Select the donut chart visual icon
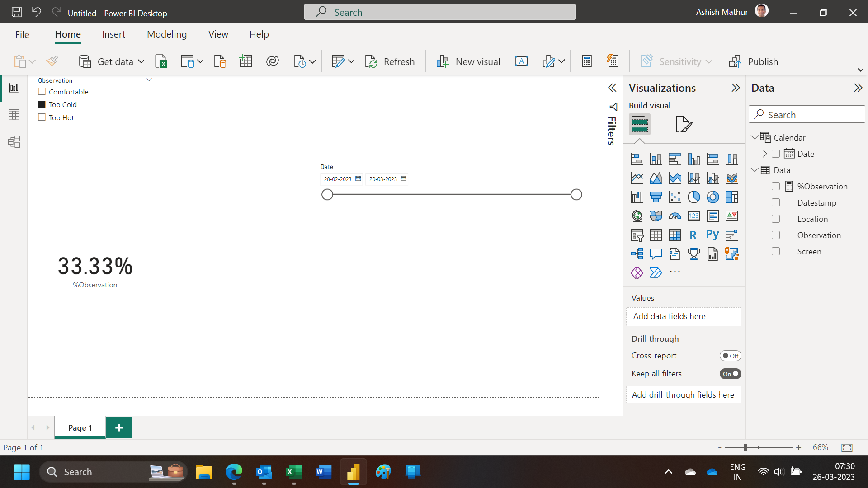This screenshot has width=868, height=488. (x=712, y=197)
